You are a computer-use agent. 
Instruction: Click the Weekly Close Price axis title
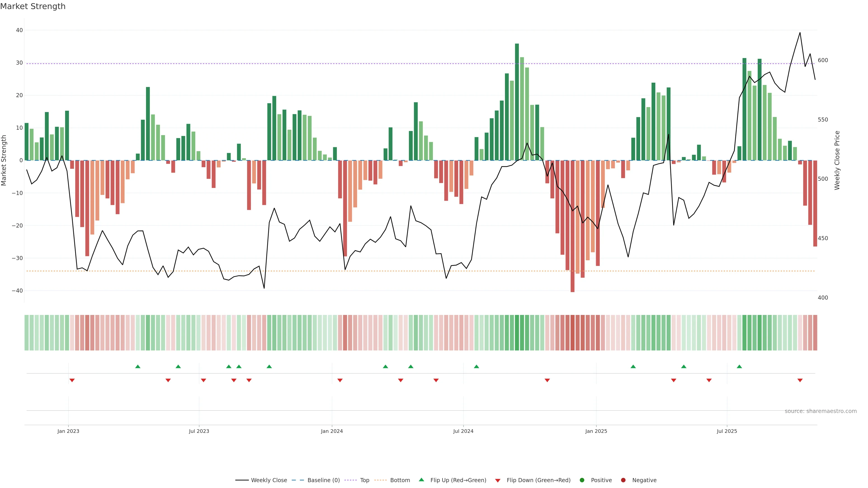837,160
